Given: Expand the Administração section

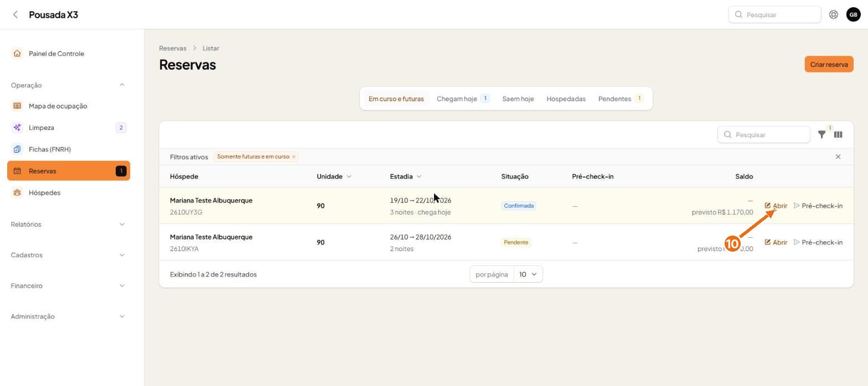Looking at the screenshot, I should point(122,316).
